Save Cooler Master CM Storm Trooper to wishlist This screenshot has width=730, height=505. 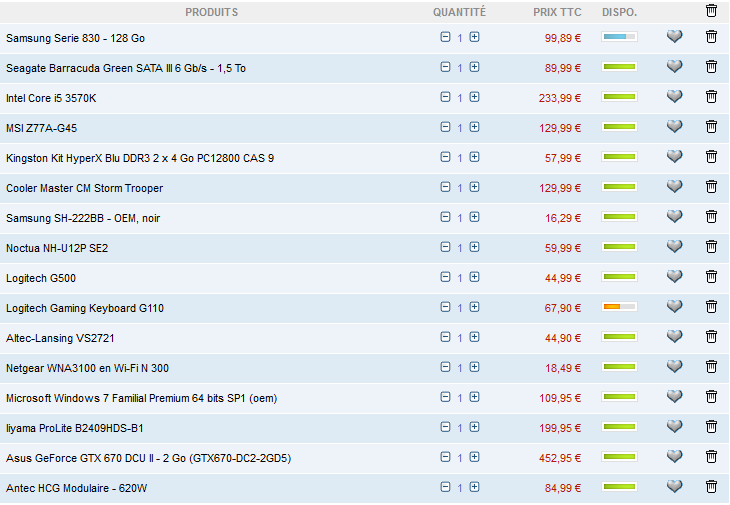pos(674,187)
